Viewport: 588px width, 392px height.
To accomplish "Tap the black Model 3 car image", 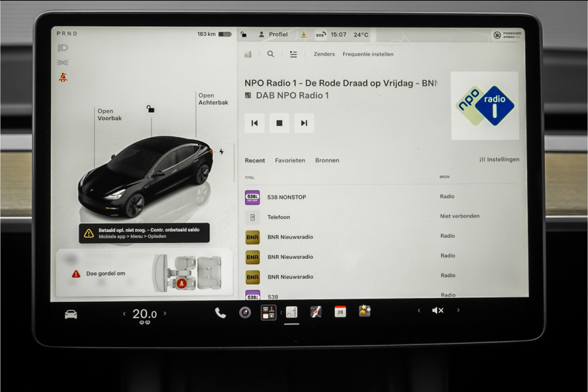I will tap(146, 176).
